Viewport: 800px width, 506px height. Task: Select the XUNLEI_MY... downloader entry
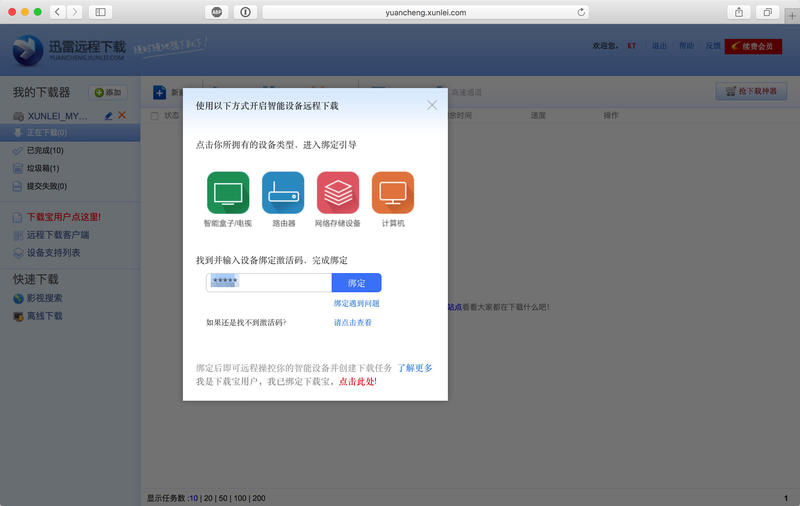click(57, 116)
